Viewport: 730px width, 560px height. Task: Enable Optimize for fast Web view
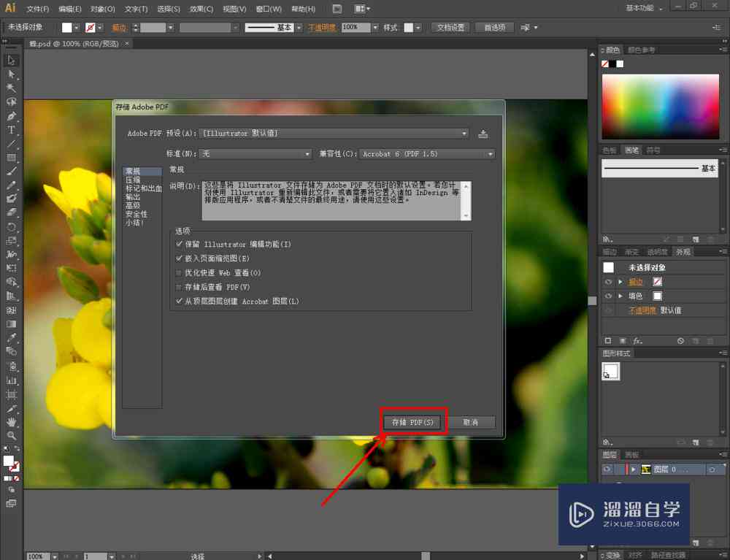coord(180,272)
